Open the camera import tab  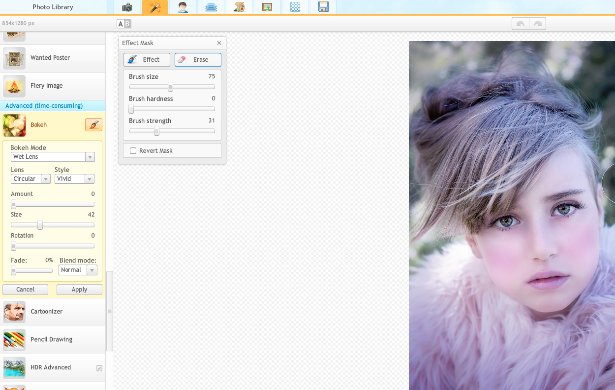tap(127, 7)
